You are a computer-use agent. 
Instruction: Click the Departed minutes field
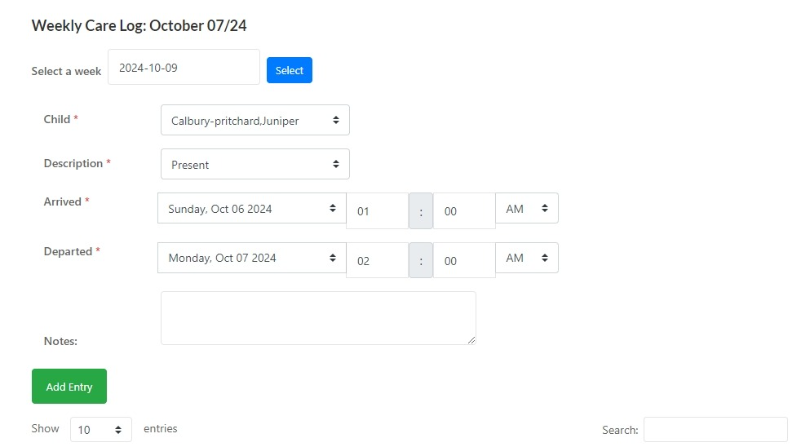tap(464, 260)
